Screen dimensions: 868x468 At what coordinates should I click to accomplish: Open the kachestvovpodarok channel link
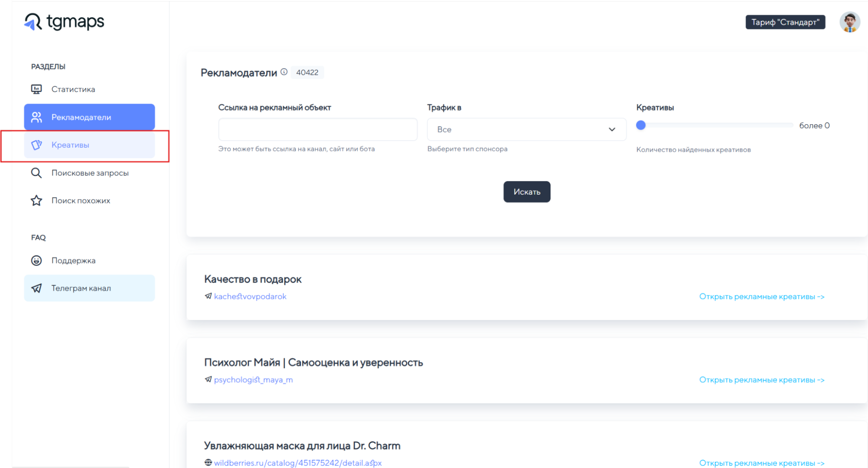point(250,296)
